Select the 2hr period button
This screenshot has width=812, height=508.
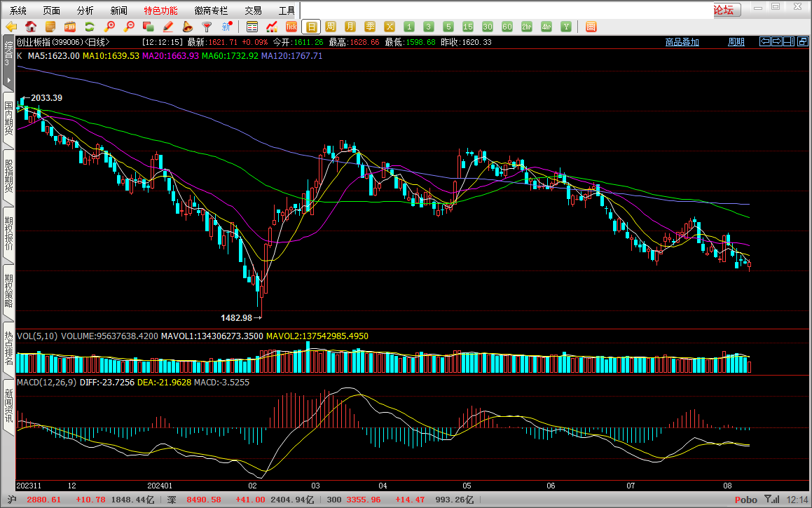point(527,27)
